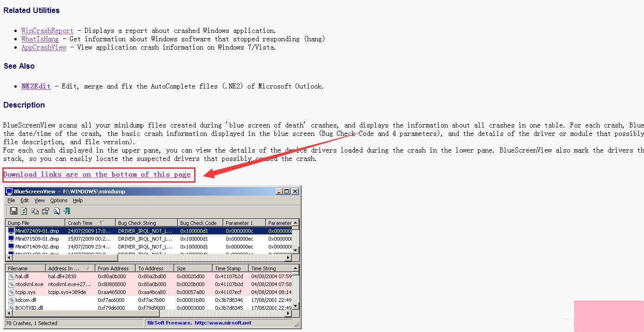Follow 'Download links are on the bottom' link

point(97,174)
